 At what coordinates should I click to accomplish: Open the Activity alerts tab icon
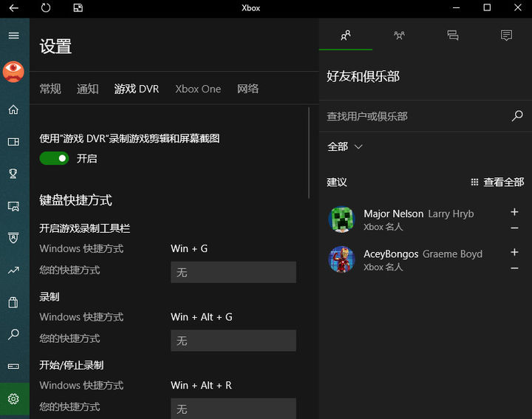pyautogui.click(x=506, y=35)
